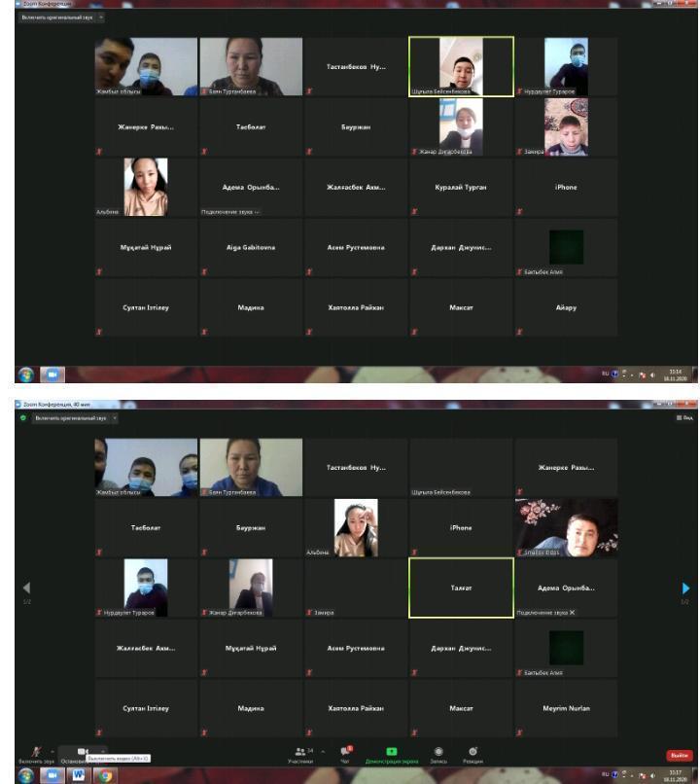
Task: Expand the arrow next to Participants count
Action: (x=323, y=751)
